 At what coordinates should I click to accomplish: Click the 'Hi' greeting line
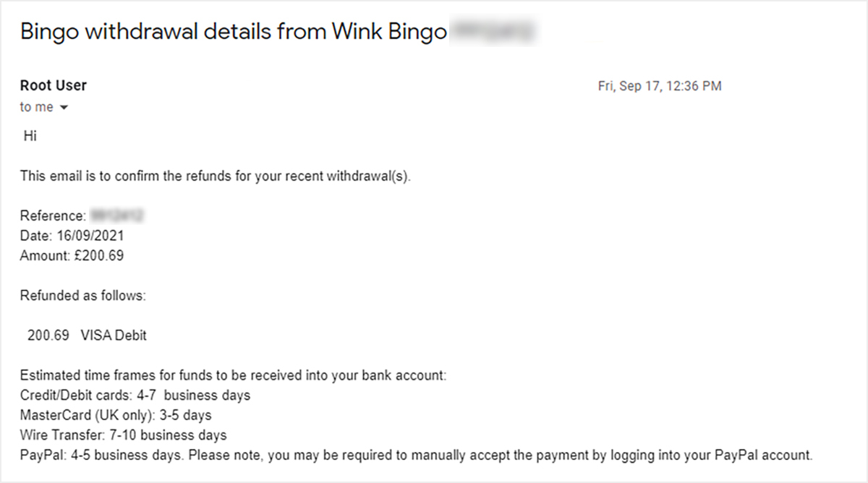tap(30, 136)
